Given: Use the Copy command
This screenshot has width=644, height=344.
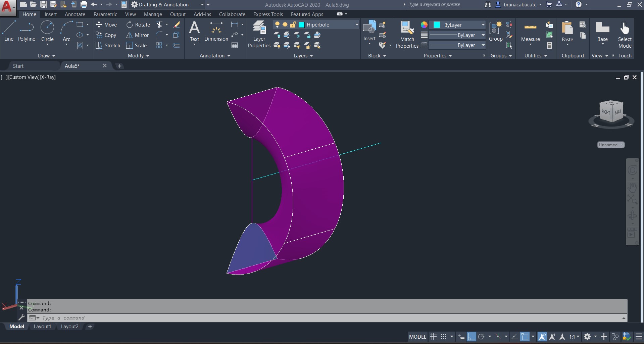Looking at the screenshot, I should [x=106, y=35].
